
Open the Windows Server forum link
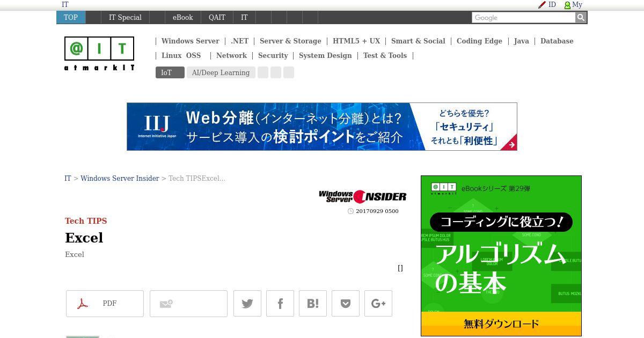190,41
